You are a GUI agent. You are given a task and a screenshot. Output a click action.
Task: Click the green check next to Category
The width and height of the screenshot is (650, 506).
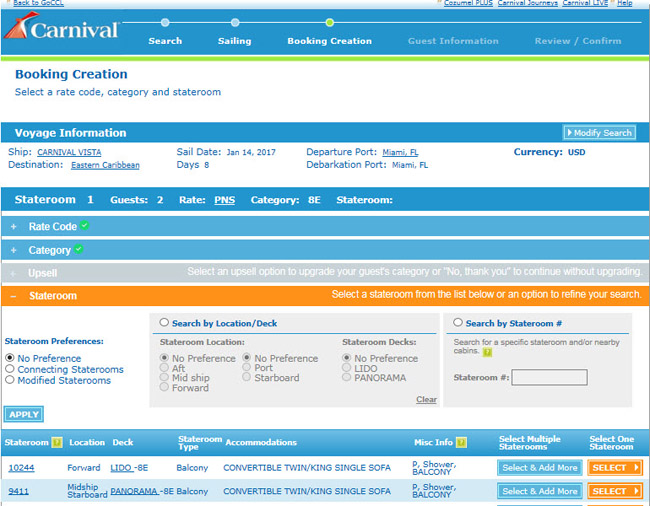tap(79, 249)
